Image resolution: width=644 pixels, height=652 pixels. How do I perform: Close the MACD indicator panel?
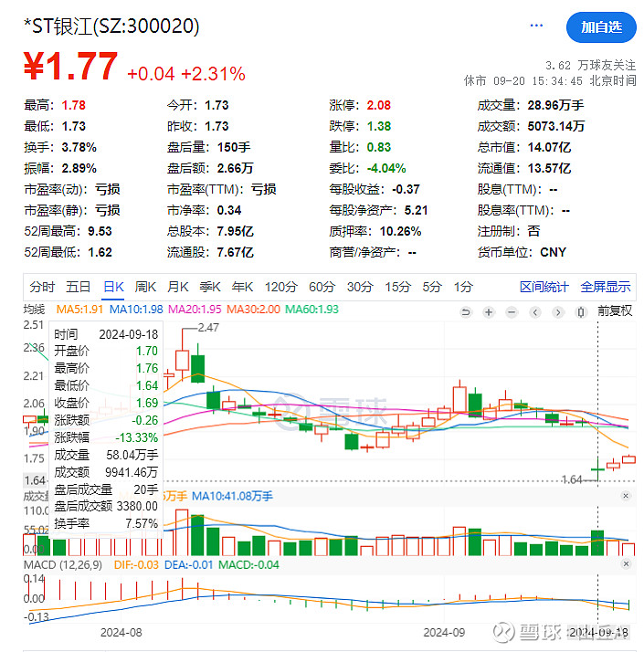[x=626, y=563]
